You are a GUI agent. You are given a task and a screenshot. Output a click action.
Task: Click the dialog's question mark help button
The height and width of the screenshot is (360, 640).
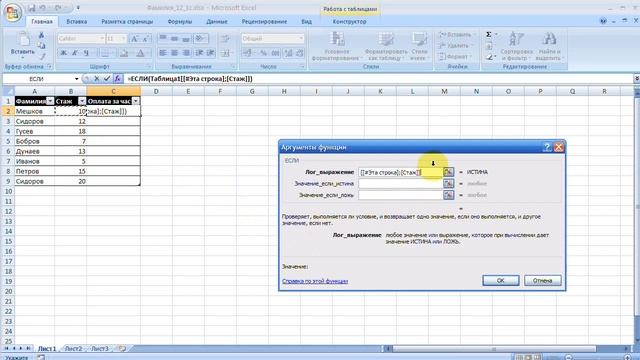pyautogui.click(x=547, y=147)
